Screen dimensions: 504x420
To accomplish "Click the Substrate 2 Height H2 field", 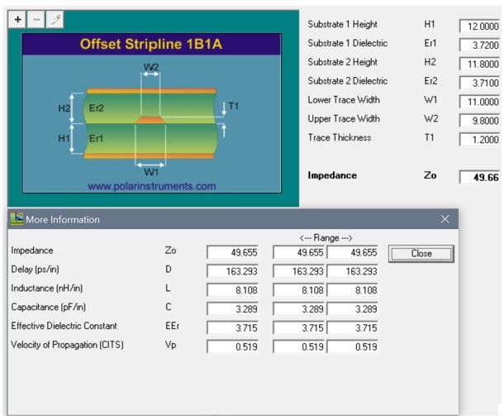I will [479, 64].
